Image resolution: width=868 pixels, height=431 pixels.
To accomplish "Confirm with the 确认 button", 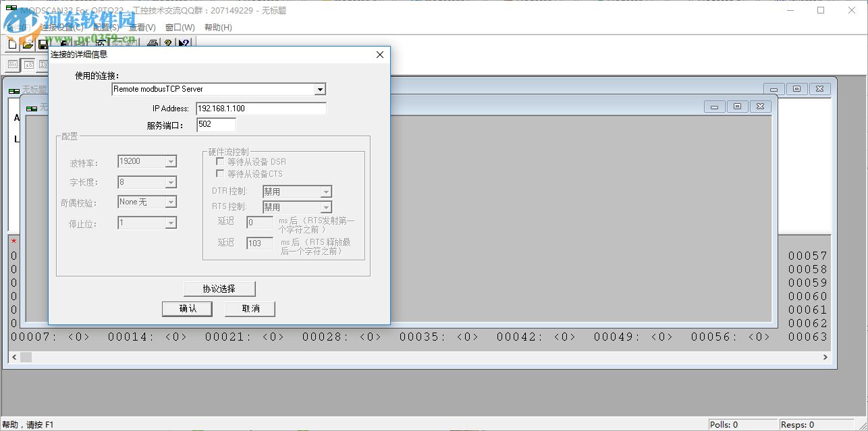I will (x=188, y=309).
